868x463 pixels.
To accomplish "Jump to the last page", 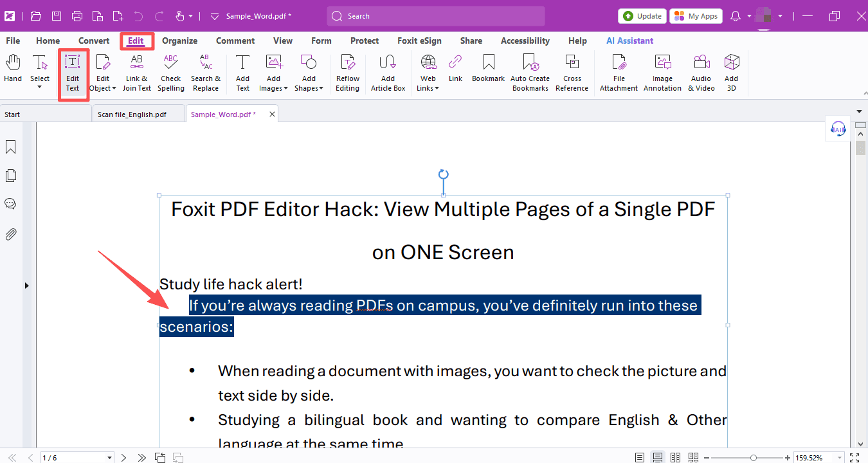I will coord(142,457).
